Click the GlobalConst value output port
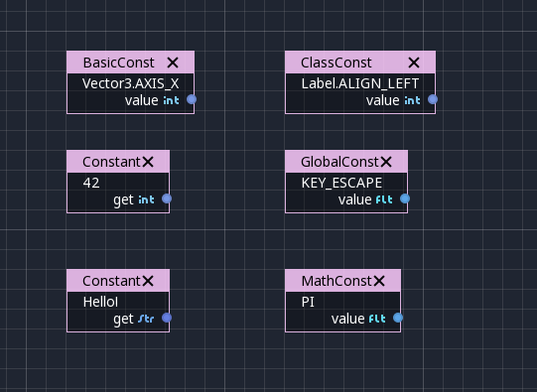 [405, 198]
